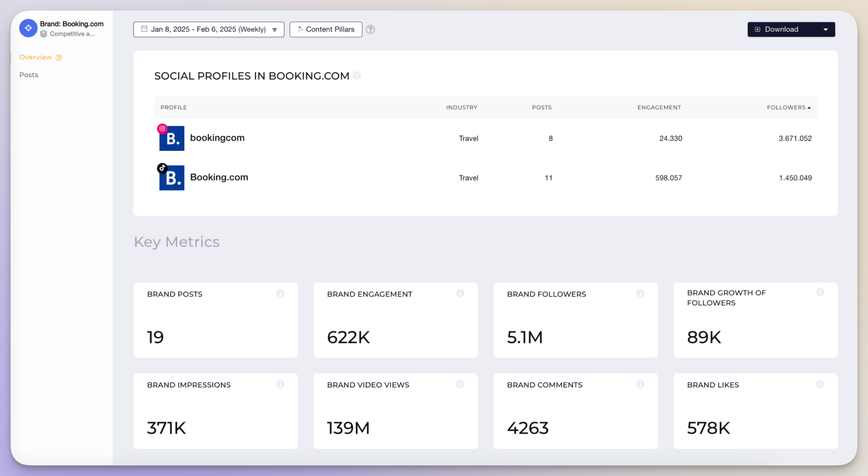Click the calendar icon on date range selector
The width and height of the screenshot is (868, 476).
[144, 29]
